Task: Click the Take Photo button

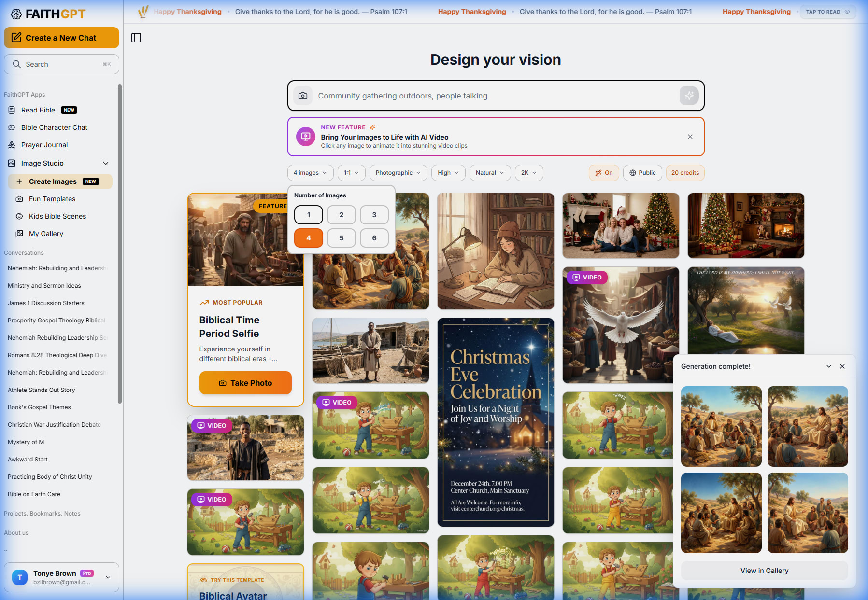Action: 245,383
